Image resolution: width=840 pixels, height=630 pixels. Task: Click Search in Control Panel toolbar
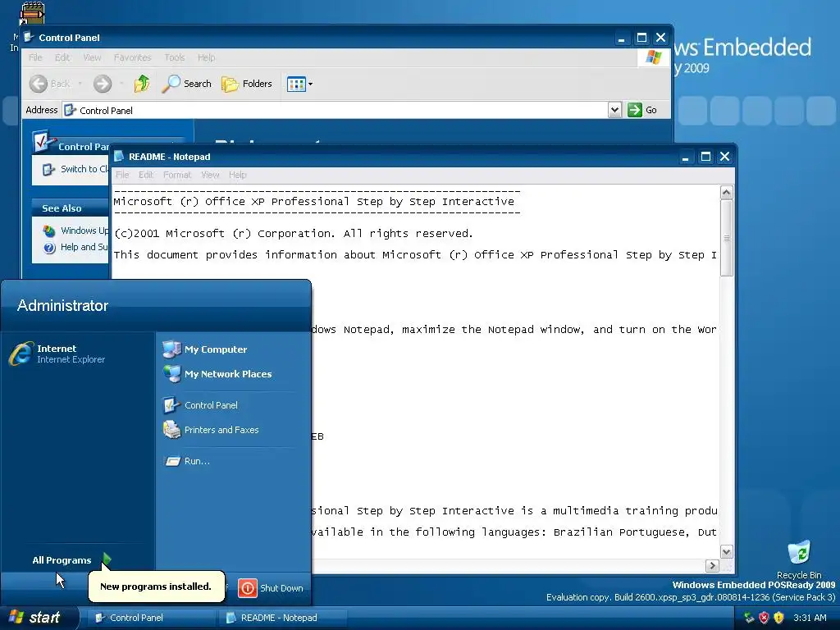point(186,84)
